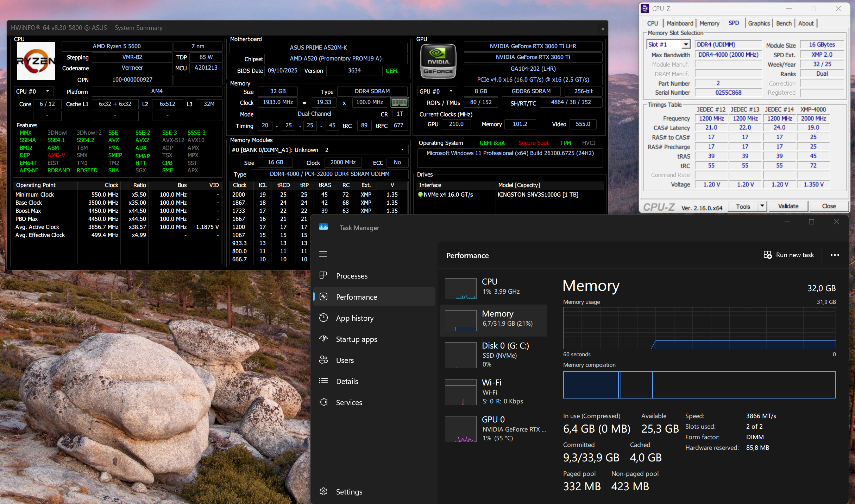Open Task Manager Settings gear

(323, 492)
